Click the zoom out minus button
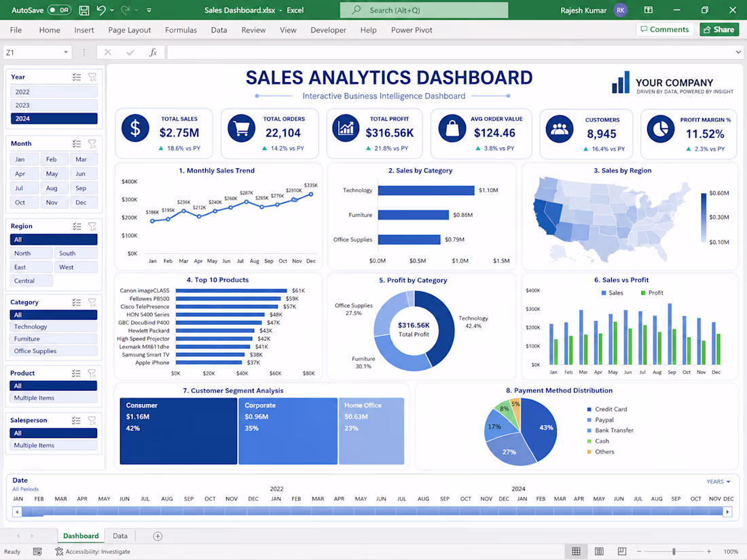747x560 pixels. 639,551
